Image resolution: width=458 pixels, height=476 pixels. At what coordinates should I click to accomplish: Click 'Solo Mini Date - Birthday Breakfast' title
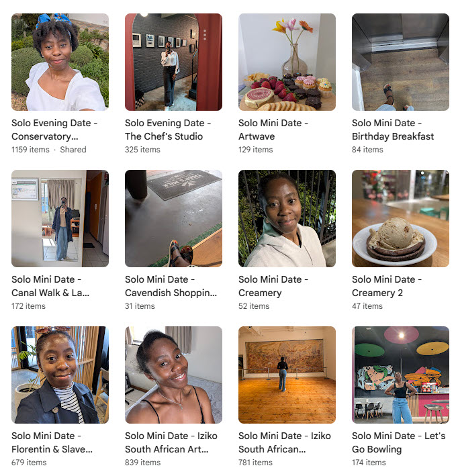[x=393, y=130]
